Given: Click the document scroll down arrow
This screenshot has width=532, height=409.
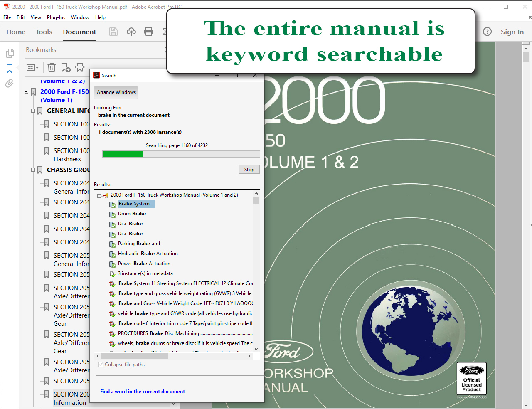Looking at the screenshot, I should pyautogui.click(x=526, y=404).
